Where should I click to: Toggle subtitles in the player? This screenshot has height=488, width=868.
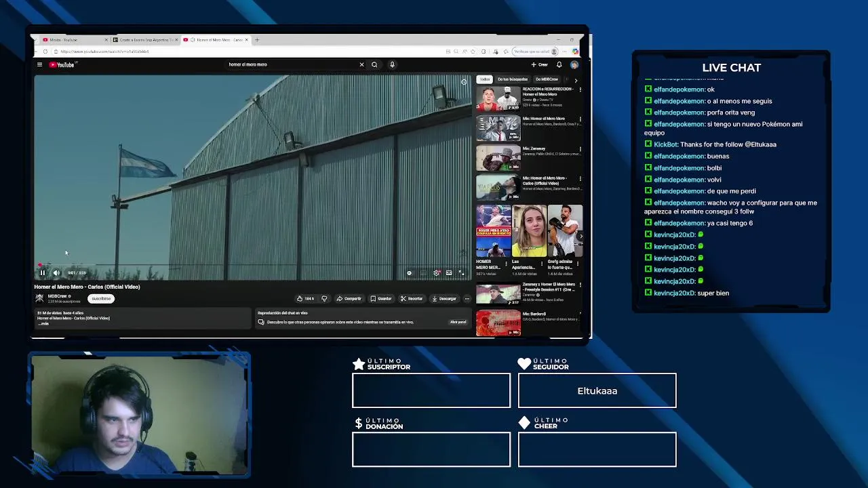tap(423, 272)
